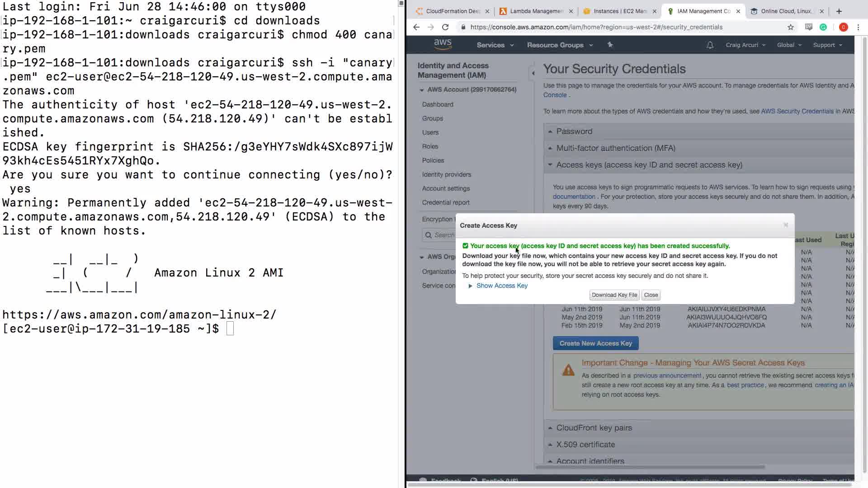
Task: Open AWS notifications bell
Action: [x=710, y=45]
